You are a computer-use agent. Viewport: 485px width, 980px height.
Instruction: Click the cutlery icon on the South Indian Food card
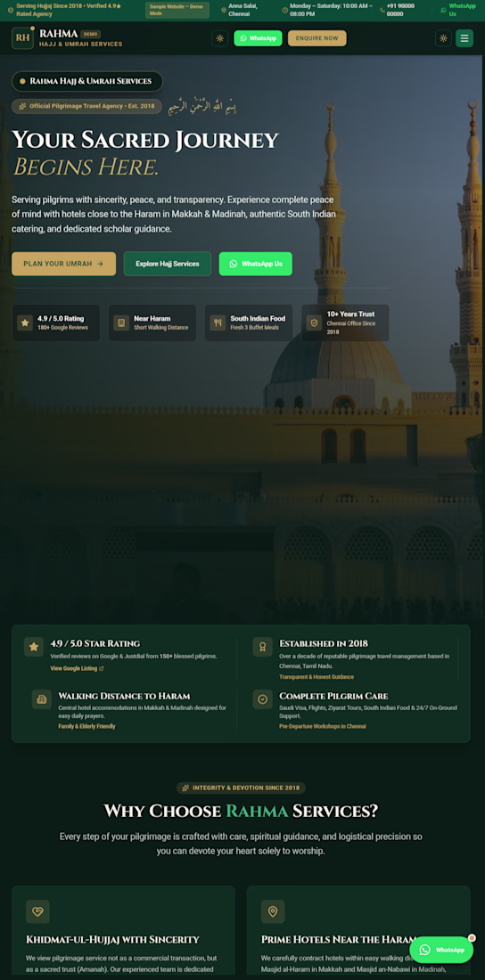click(x=218, y=323)
